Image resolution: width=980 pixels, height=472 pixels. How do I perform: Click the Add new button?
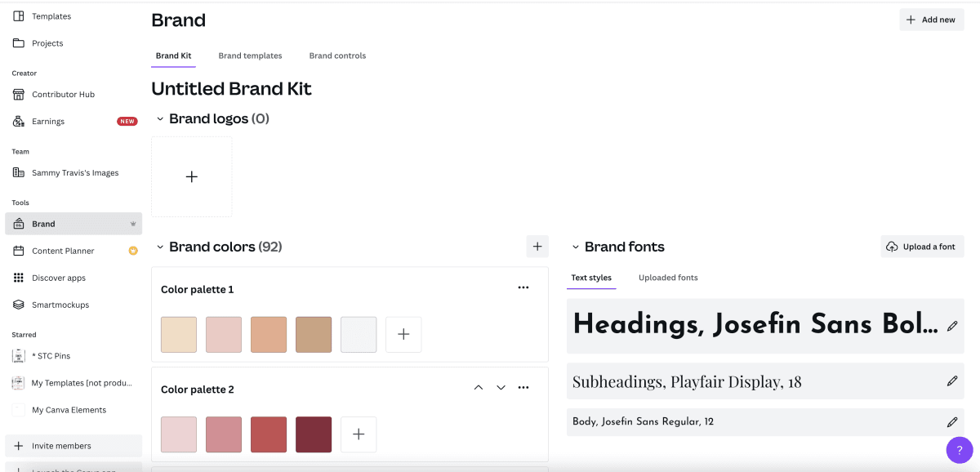click(x=932, y=20)
